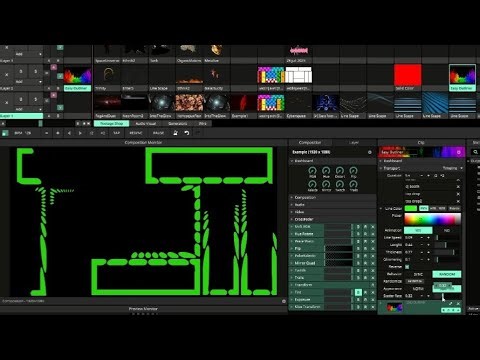Set Behavior to SYNC
The image size is (480, 360).
(418, 274)
